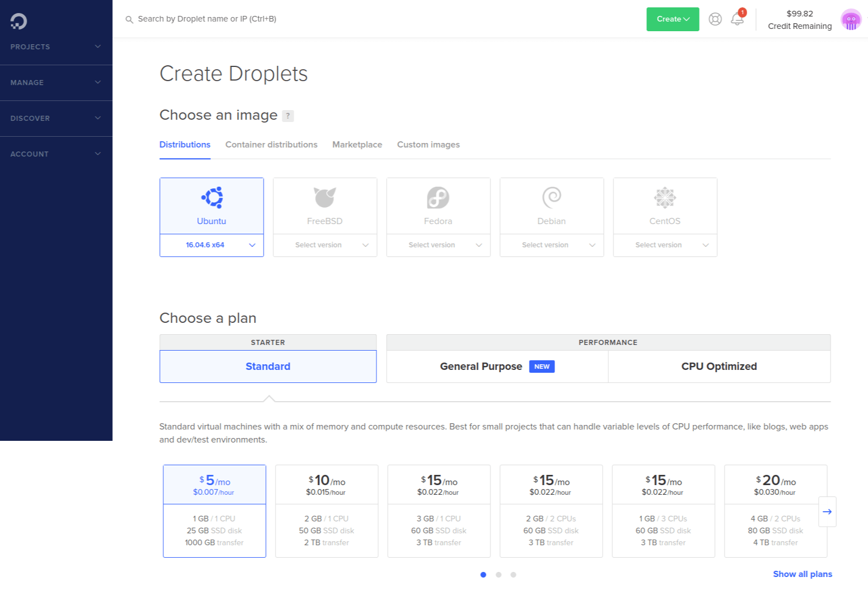The width and height of the screenshot is (868, 598).
Task: Expand the ACCOUNT sidebar section
Action: 56,154
